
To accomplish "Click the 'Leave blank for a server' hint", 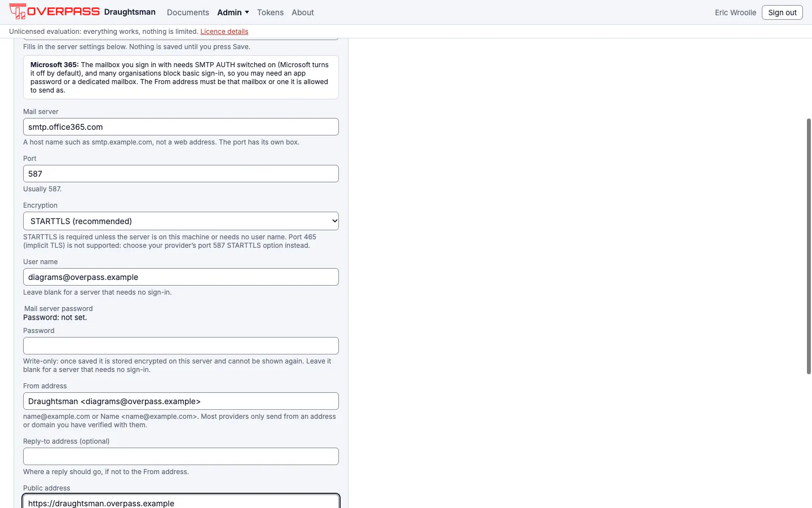I will pyautogui.click(x=98, y=292).
